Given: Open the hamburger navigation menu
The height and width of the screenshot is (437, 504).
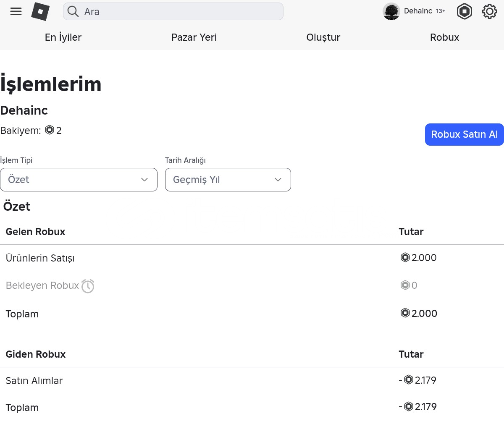Looking at the screenshot, I should (16, 11).
